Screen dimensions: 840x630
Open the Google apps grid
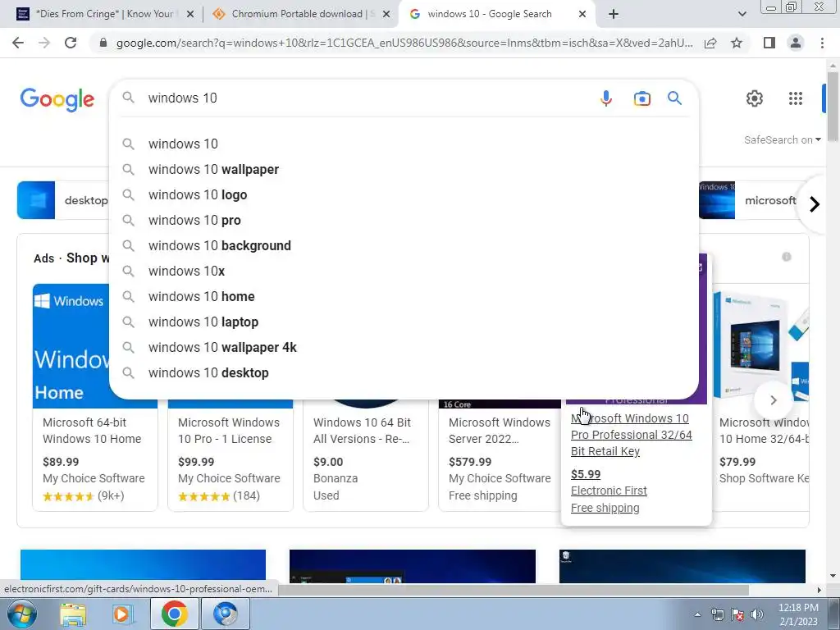(x=796, y=98)
